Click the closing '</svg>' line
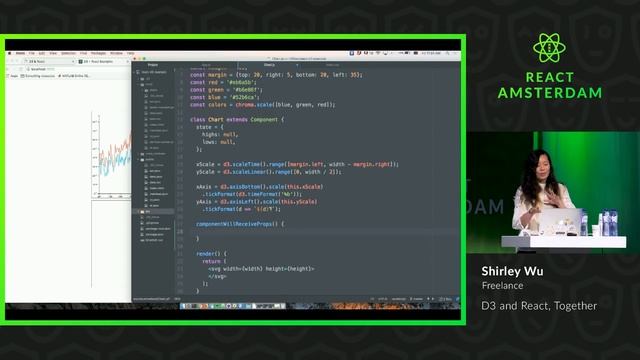 click(x=217, y=276)
